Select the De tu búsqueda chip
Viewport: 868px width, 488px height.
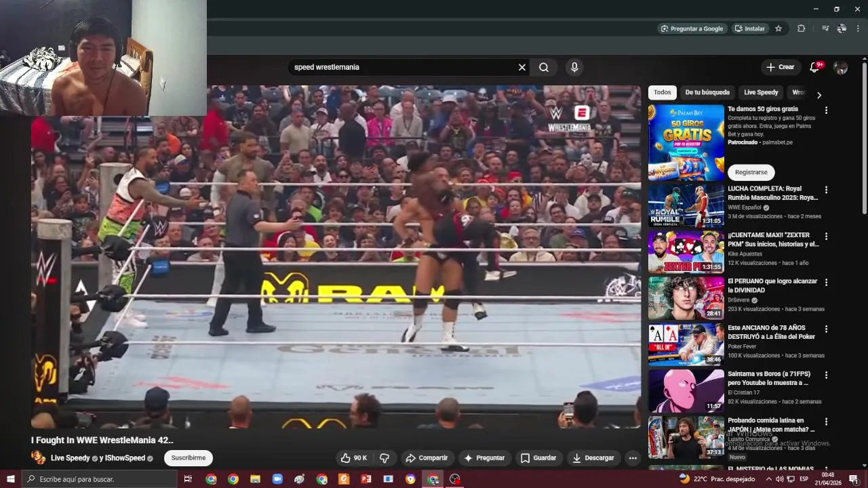pyautogui.click(x=707, y=93)
